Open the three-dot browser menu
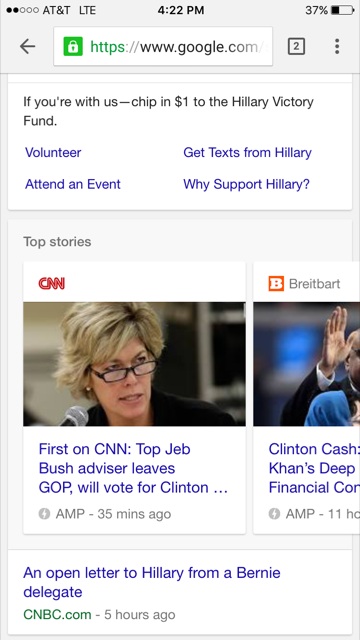Viewport: 360px width, 640px height. pyautogui.click(x=337, y=47)
